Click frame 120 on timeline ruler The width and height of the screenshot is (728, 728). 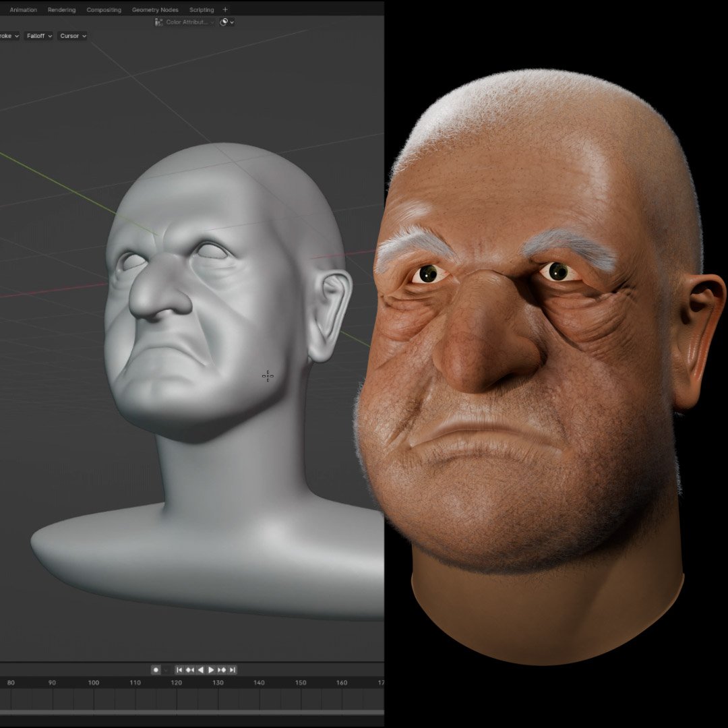tap(177, 682)
